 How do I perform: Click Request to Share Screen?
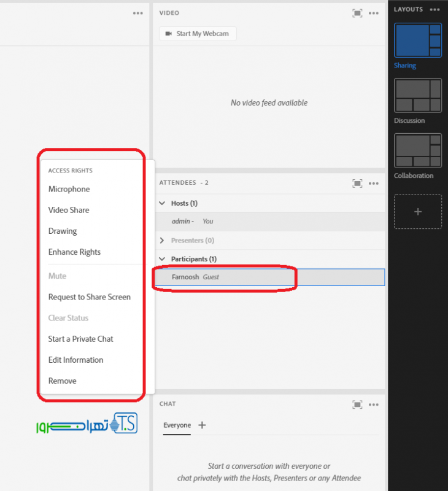[90, 297]
